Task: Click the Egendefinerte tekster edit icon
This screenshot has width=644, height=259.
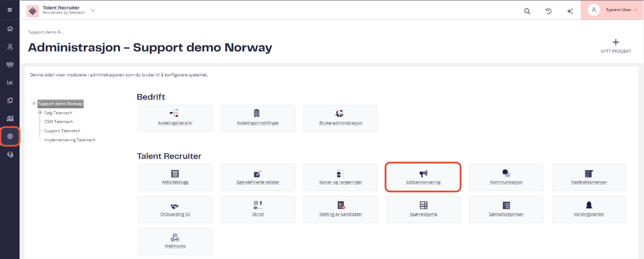Action: (x=257, y=173)
